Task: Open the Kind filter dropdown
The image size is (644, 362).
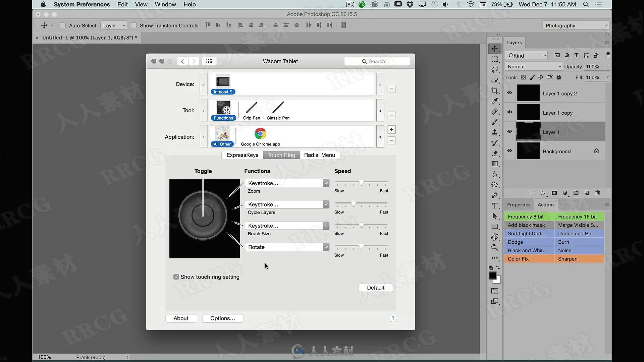Action: click(x=527, y=56)
